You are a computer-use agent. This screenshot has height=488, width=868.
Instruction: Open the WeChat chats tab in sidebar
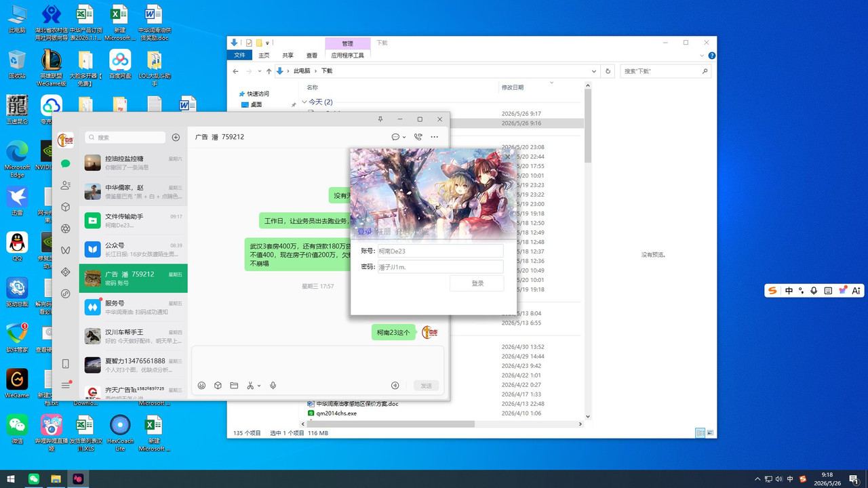(x=66, y=163)
